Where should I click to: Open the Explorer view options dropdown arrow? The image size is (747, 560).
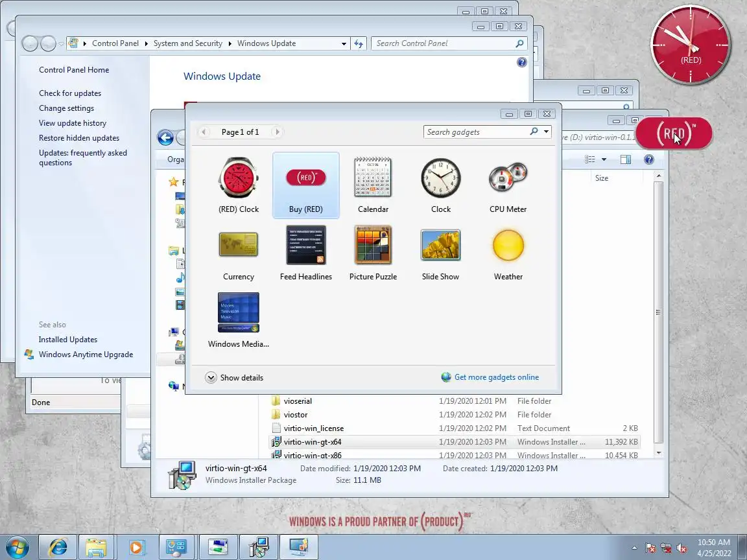point(604,159)
